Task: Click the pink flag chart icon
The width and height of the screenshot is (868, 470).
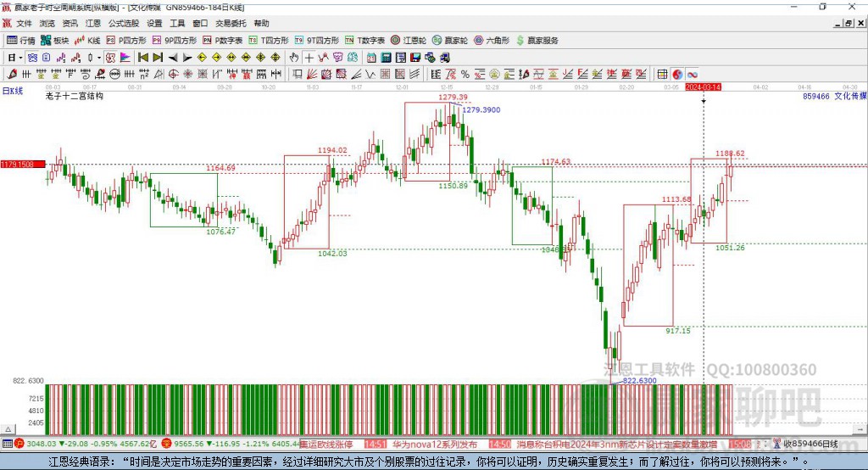Action: [125, 58]
